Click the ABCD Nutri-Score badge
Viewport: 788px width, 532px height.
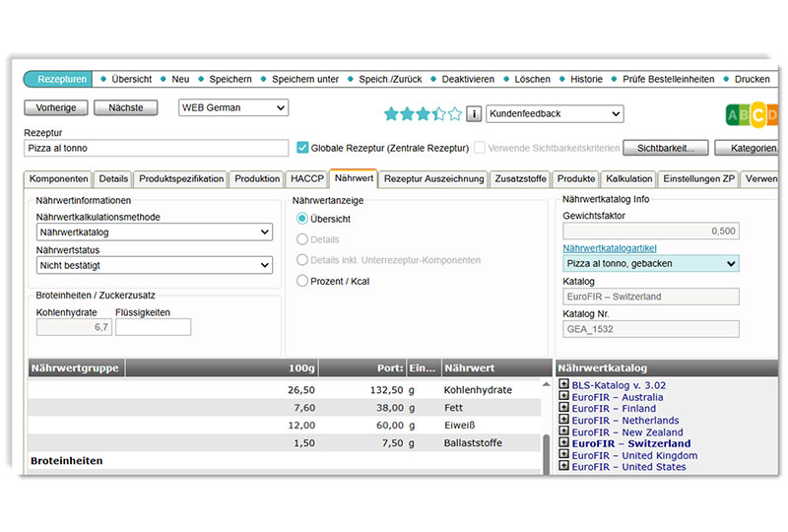point(752,115)
